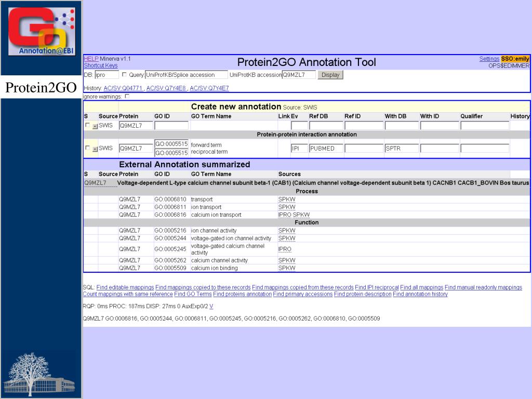The image size is (532, 399).
Task: Open history entry AC/SV:Q7Y4E8
Action: [x=166, y=88]
